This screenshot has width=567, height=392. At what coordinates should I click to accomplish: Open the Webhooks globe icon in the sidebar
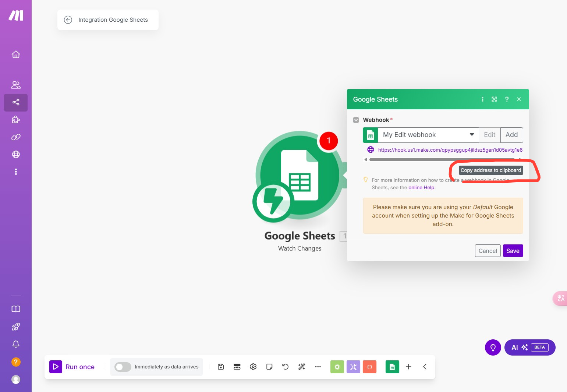[x=16, y=155]
